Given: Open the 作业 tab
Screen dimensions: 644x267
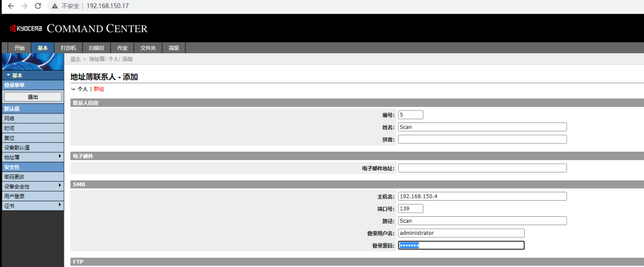Looking at the screenshot, I should point(122,48).
